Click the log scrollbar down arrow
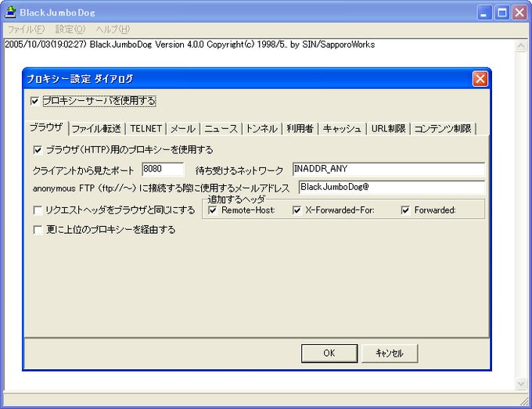Image resolution: width=532 pixels, height=409 pixels. pyautogui.click(x=521, y=383)
